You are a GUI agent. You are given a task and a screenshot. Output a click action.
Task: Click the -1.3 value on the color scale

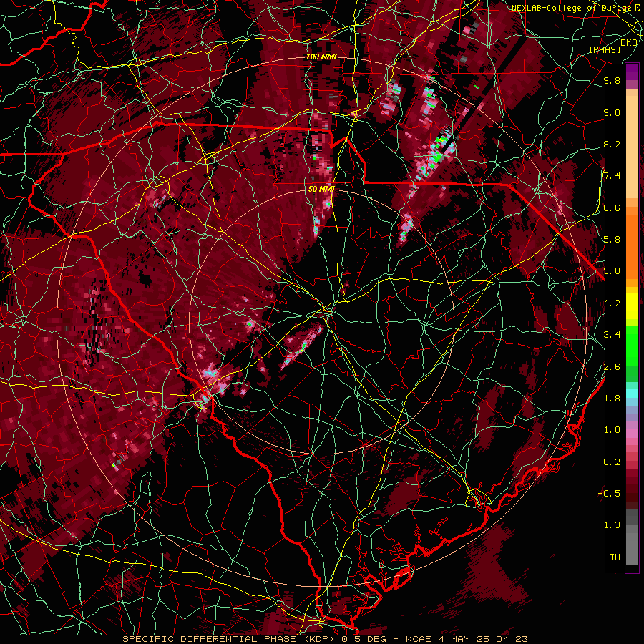(609, 525)
